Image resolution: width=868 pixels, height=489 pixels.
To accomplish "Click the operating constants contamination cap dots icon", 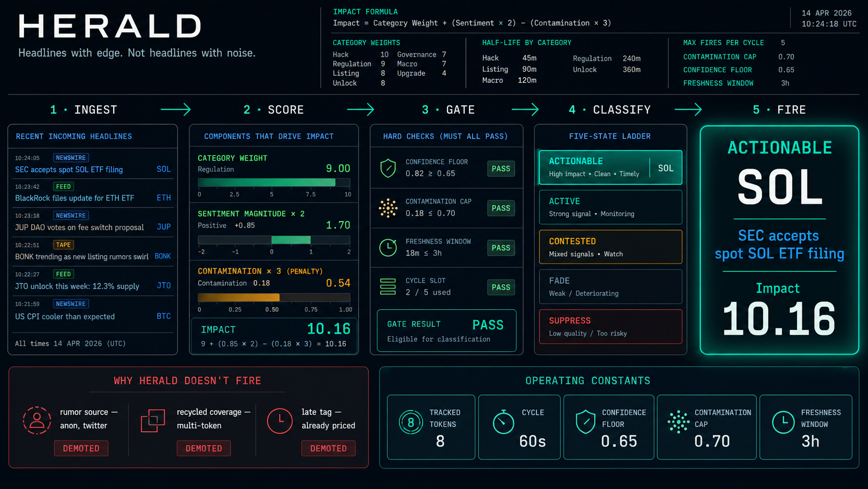I will 679,422.
